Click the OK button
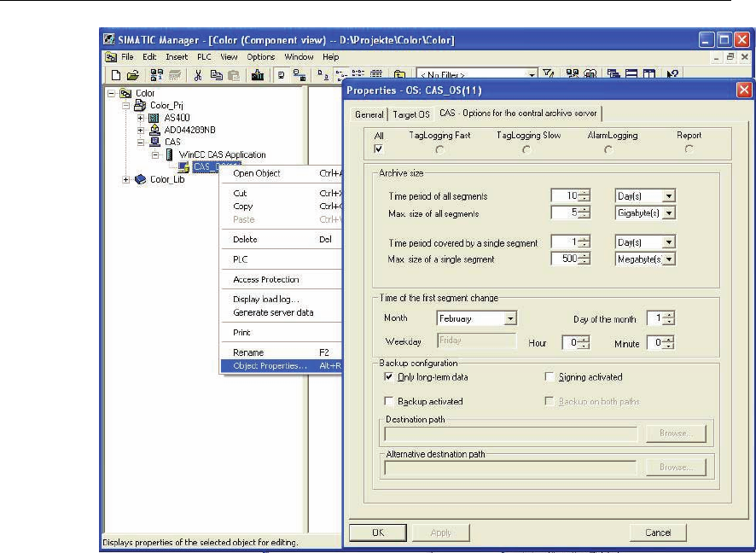Image resolution: width=756 pixels, height=553 pixels. pyautogui.click(x=378, y=533)
